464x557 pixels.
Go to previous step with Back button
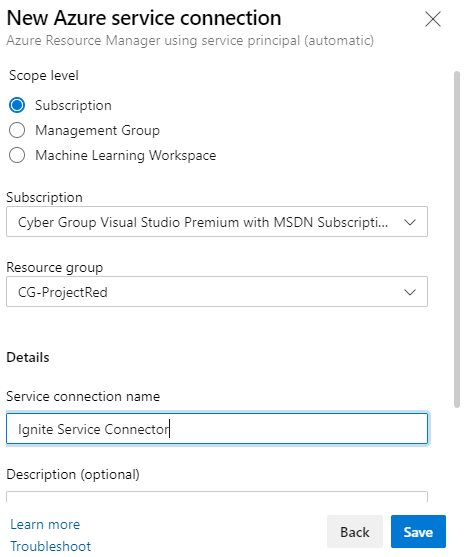pos(355,532)
